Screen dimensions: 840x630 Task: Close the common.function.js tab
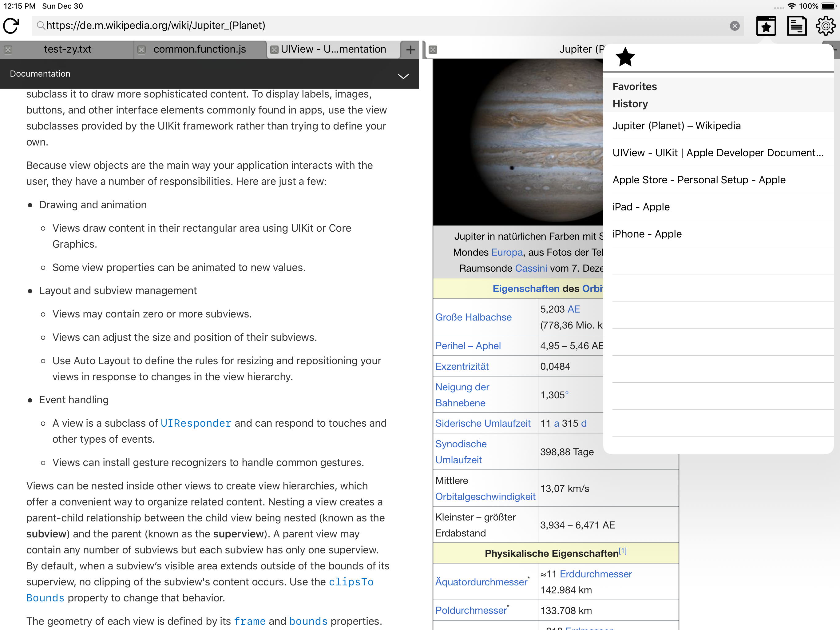[141, 50]
